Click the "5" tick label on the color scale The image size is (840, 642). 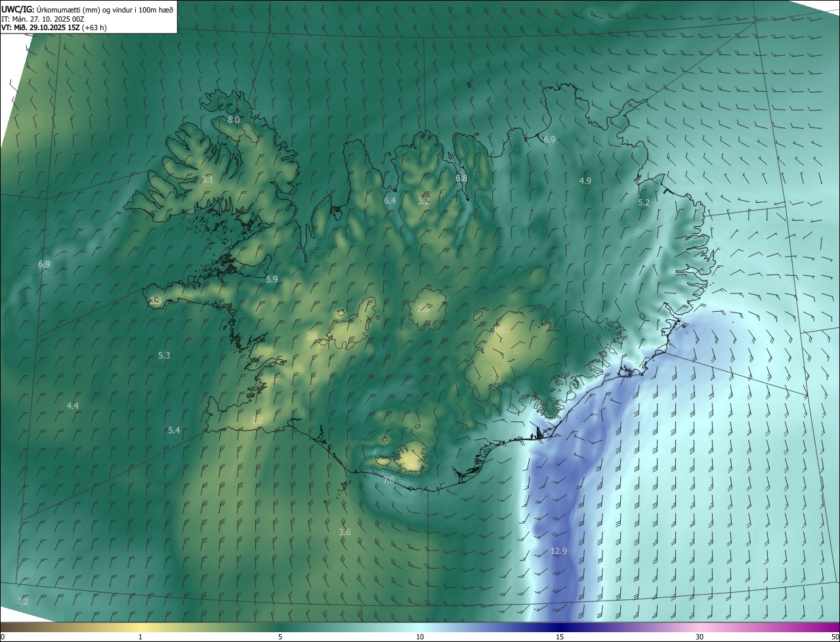click(280, 637)
